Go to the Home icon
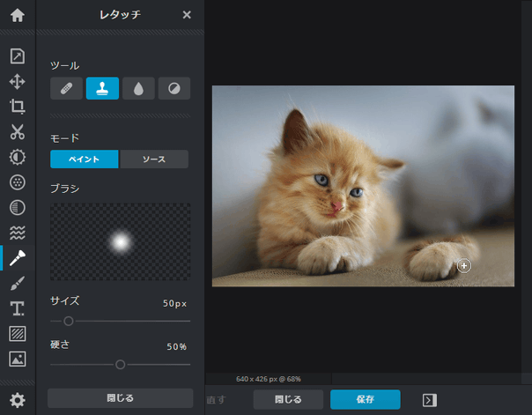 coord(18,15)
